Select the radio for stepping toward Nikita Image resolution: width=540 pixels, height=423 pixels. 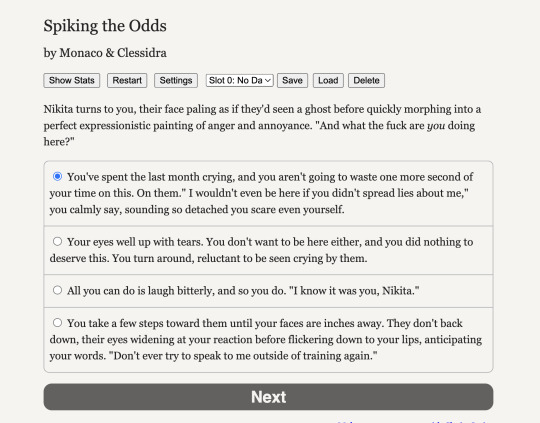click(x=58, y=323)
